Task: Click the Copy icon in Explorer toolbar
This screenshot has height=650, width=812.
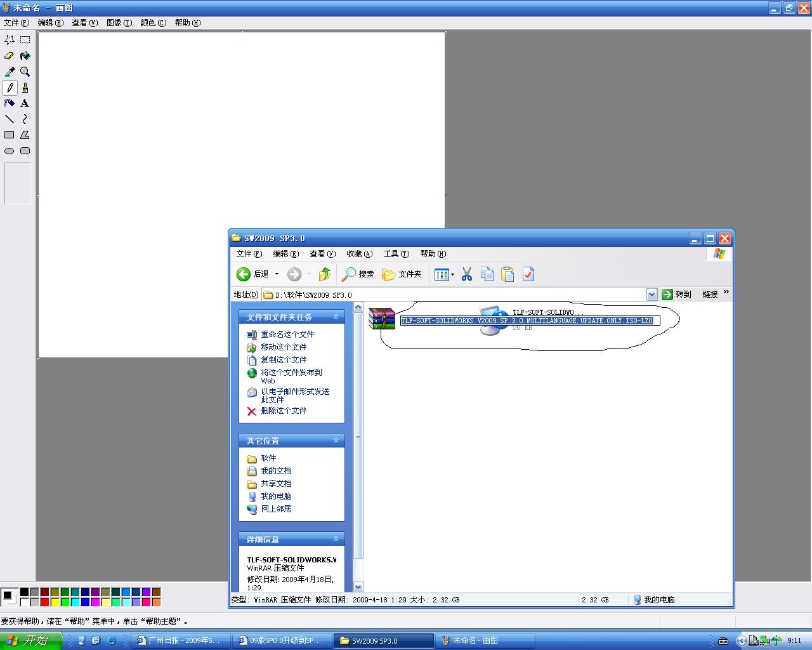Action: (x=487, y=274)
